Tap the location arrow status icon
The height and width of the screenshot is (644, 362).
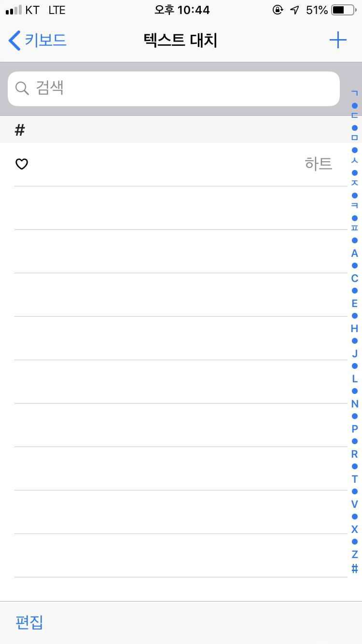point(294,10)
